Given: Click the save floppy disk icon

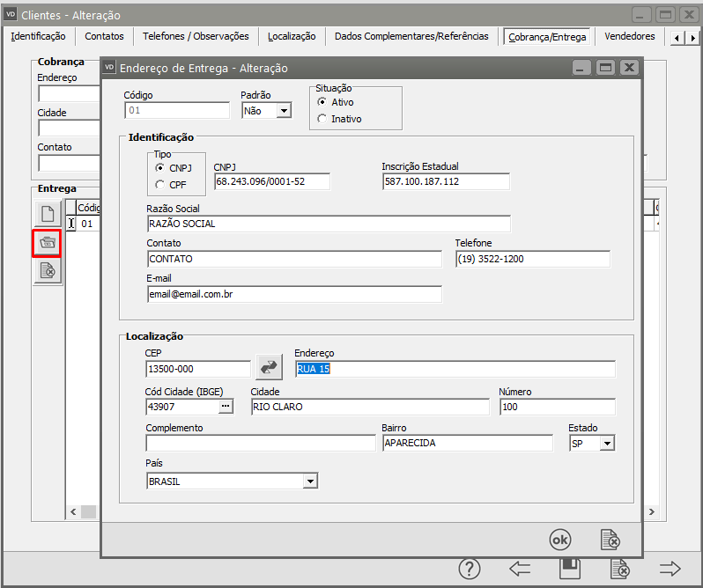Looking at the screenshot, I should 570,569.
